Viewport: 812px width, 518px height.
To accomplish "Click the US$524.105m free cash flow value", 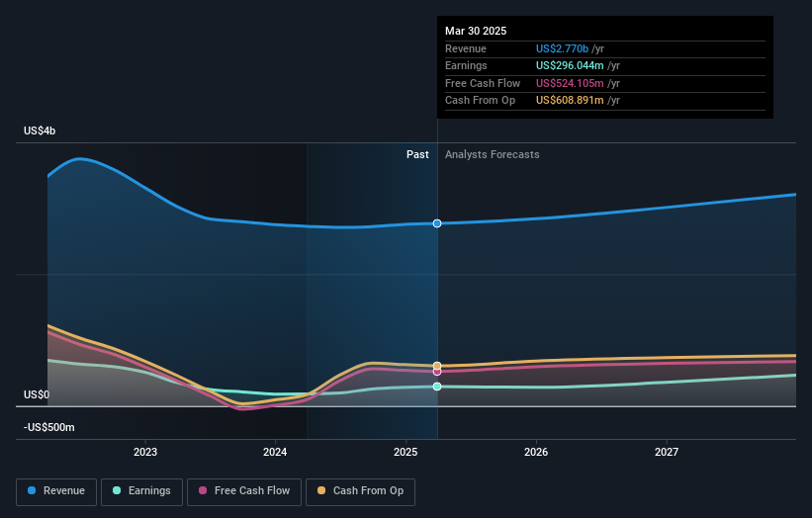I will pyautogui.click(x=570, y=83).
